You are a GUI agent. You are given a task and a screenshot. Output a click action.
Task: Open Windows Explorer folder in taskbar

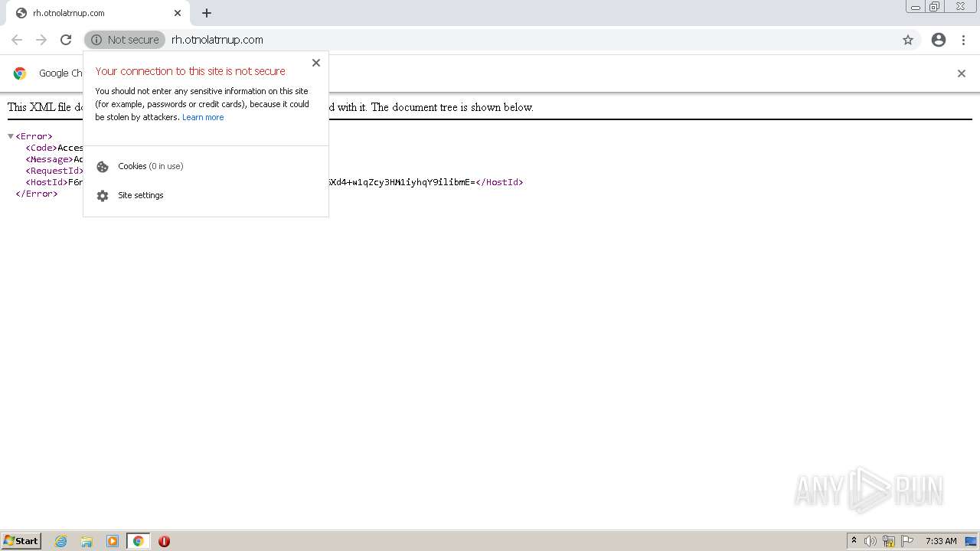pos(87,541)
